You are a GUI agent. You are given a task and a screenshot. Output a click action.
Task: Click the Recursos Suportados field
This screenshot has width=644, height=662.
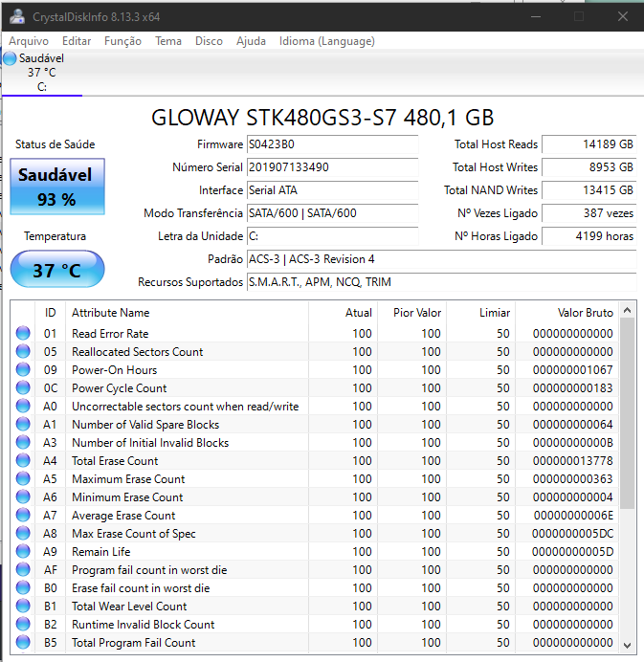pyautogui.click(x=442, y=282)
